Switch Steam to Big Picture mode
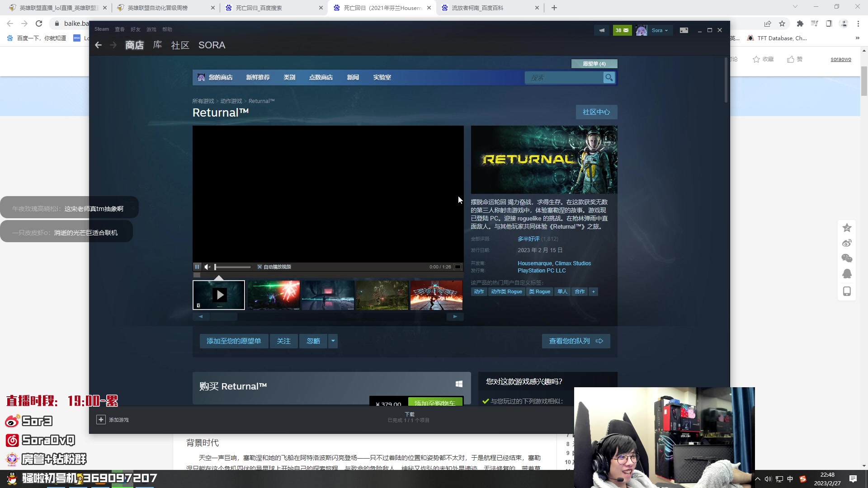This screenshot has width=868, height=488. pos(684,30)
